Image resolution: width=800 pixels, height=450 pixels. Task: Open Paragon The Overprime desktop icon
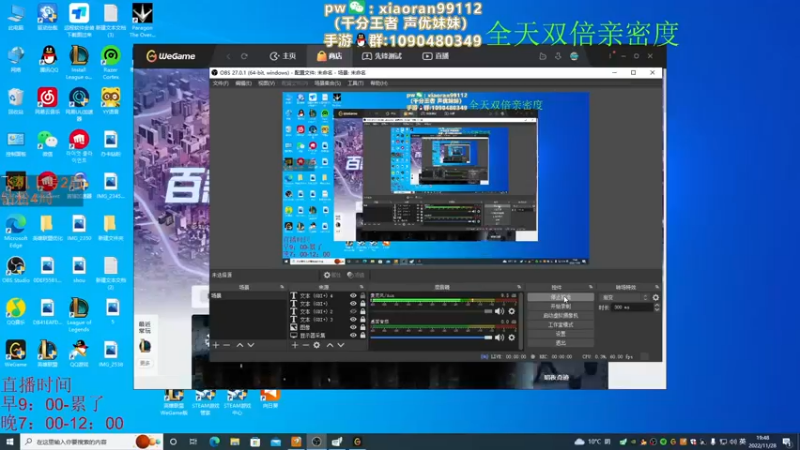point(142,20)
